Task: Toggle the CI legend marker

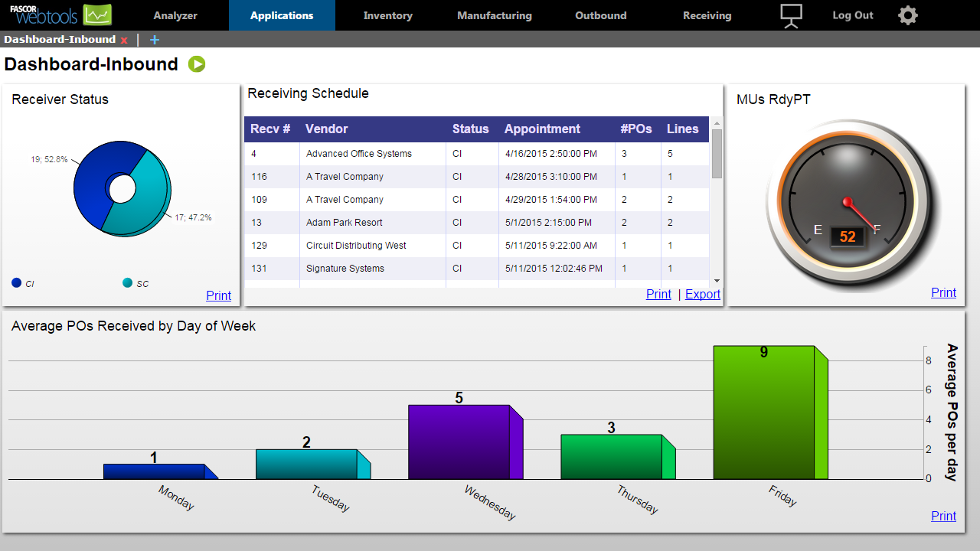Action: pos(17,282)
